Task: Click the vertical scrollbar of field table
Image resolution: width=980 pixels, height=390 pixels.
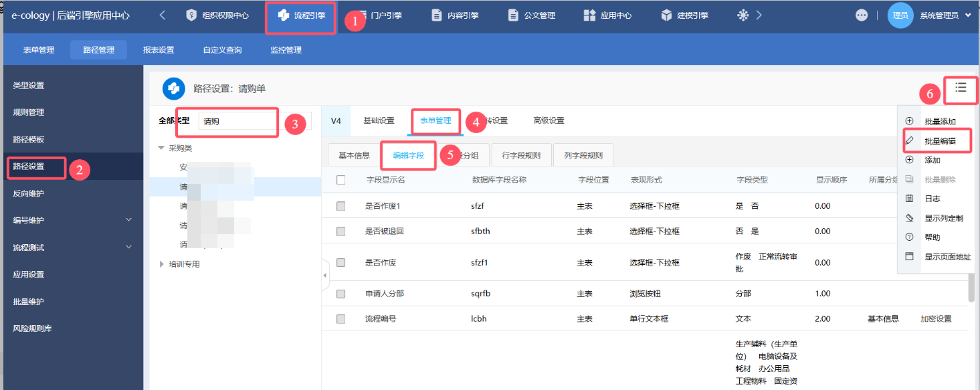Action: coord(970,288)
